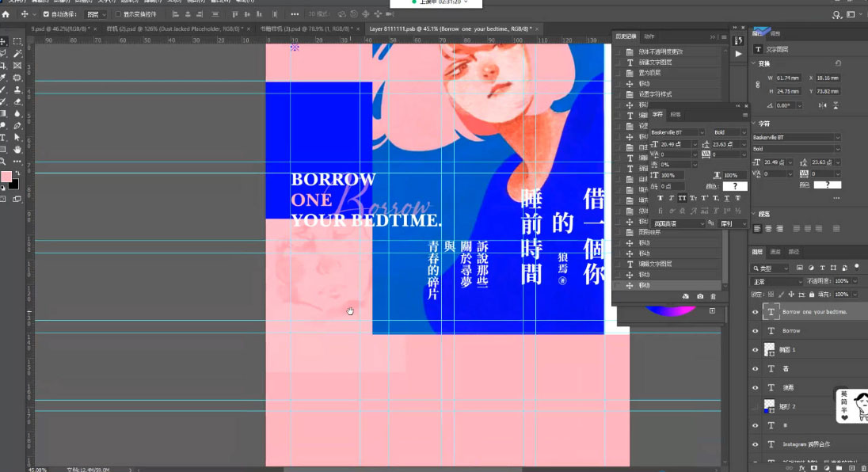
Task: Toggle the layer filter on/off switch
Action: [x=857, y=267]
